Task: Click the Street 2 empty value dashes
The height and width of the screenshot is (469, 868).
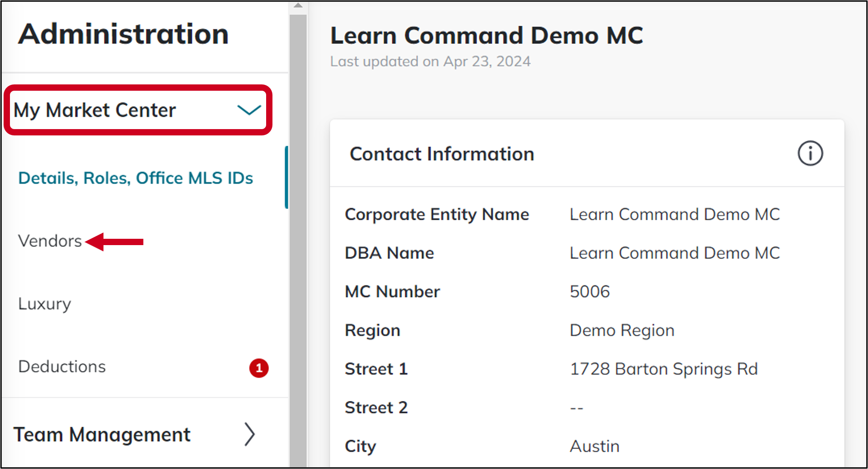Action: tap(577, 408)
